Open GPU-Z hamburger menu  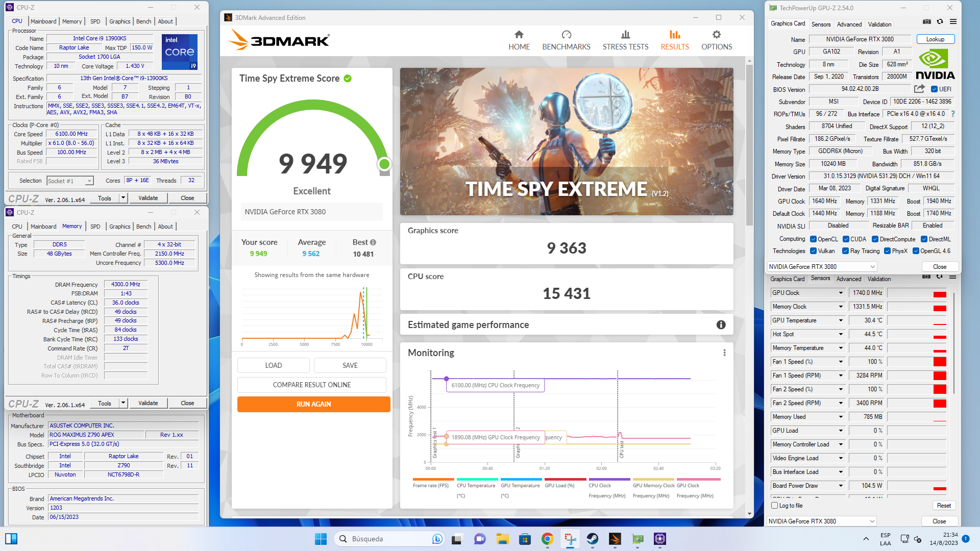click(953, 22)
